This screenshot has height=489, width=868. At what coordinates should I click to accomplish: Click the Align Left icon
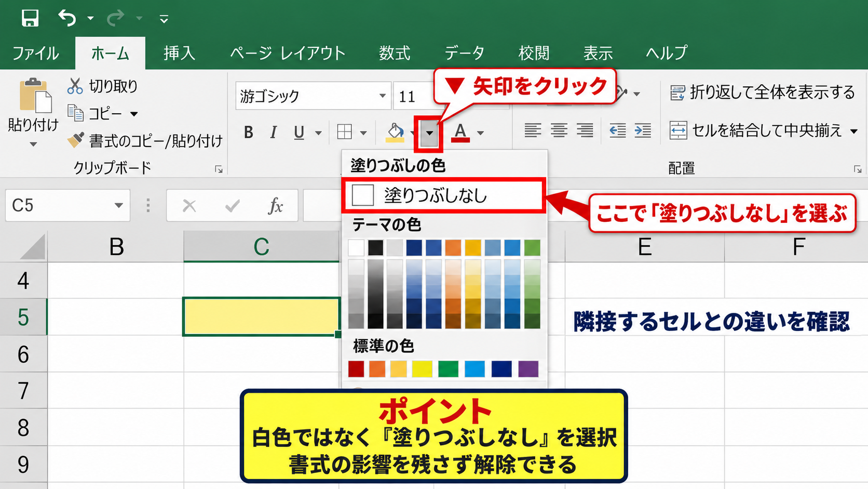[x=533, y=130]
